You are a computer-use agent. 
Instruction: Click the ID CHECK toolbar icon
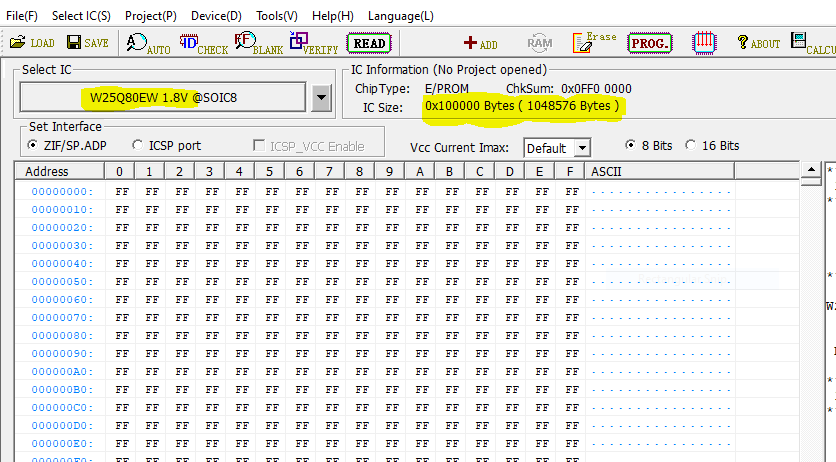[203, 44]
